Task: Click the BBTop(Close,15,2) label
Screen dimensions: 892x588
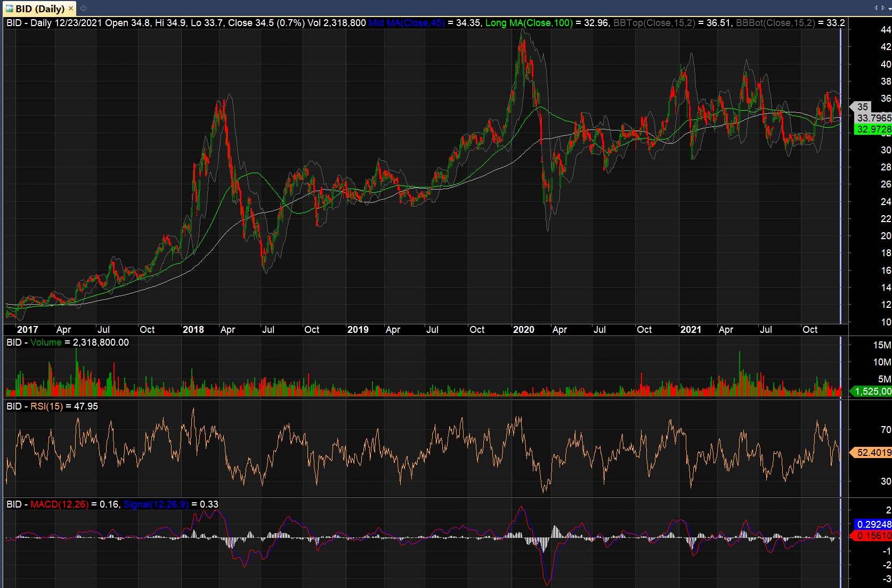Action: click(654, 23)
